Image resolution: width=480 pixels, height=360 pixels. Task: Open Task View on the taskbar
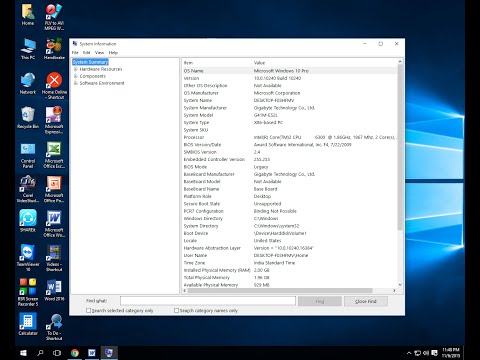point(57,353)
